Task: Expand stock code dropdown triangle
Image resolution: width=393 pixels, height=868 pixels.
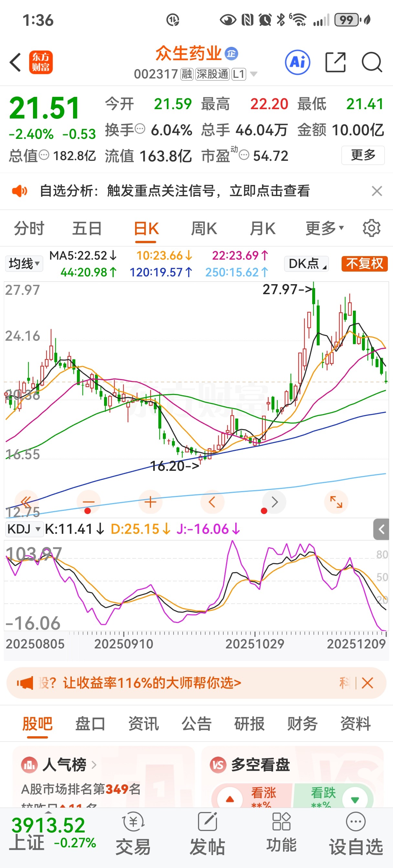Action: [253, 74]
